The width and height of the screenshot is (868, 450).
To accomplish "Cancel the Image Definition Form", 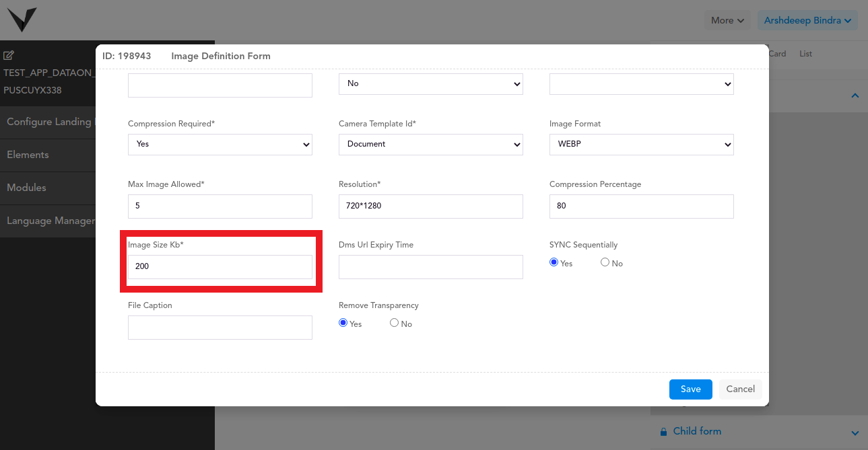I will point(741,389).
